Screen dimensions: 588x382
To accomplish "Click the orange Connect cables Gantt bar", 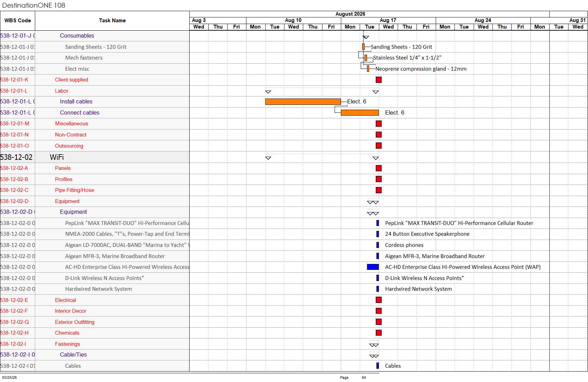I will pos(360,113).
